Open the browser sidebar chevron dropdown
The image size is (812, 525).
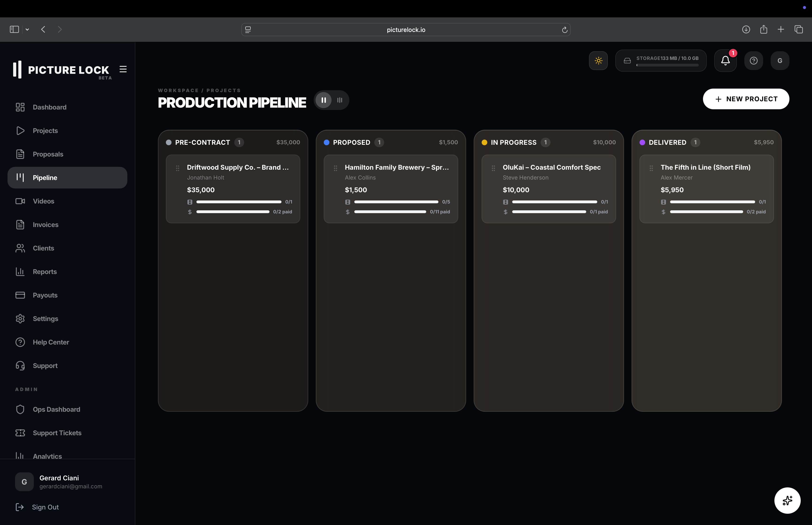27,29
